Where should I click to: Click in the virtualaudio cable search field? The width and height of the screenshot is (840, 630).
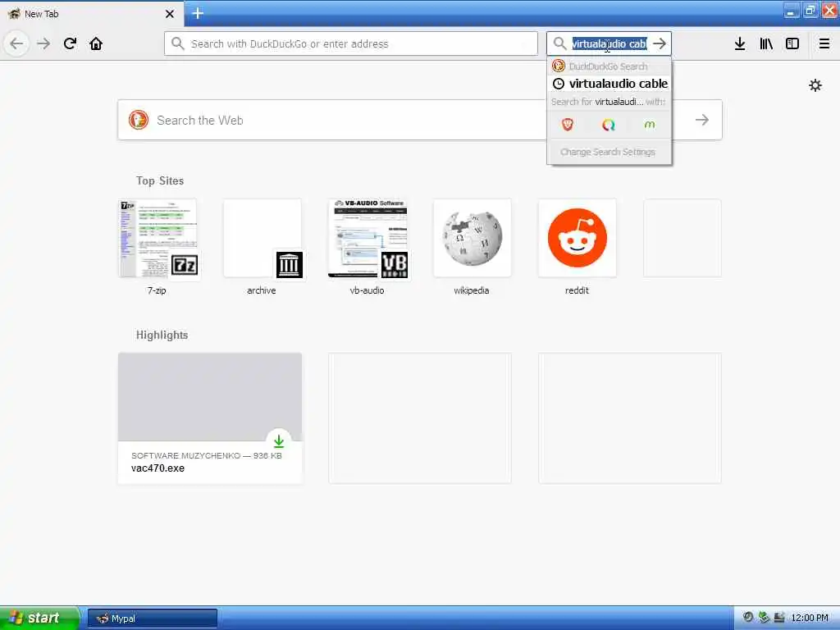[x=609, y=44]
